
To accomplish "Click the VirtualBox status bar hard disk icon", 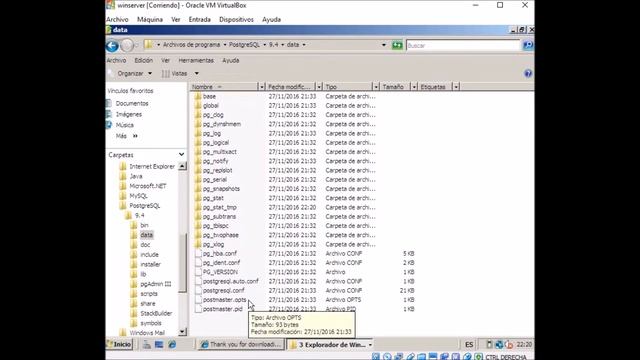I will point(376,357).
